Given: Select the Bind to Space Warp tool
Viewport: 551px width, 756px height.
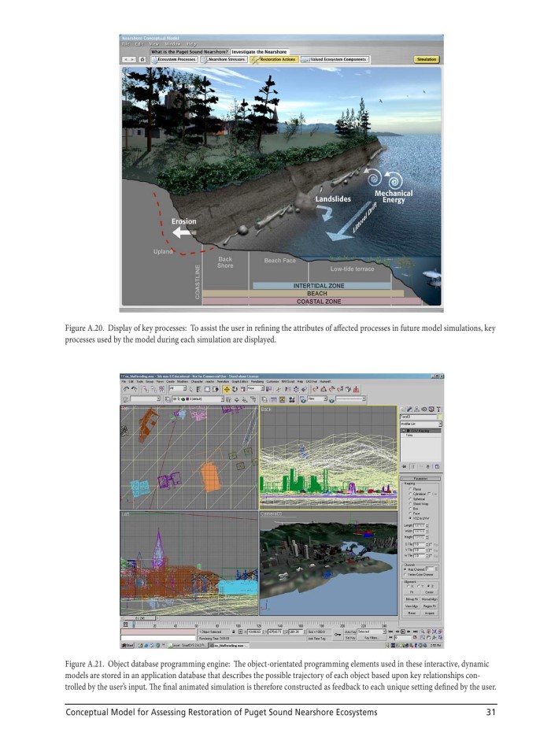Looking at the screenshot, I should tap(162, 390).
